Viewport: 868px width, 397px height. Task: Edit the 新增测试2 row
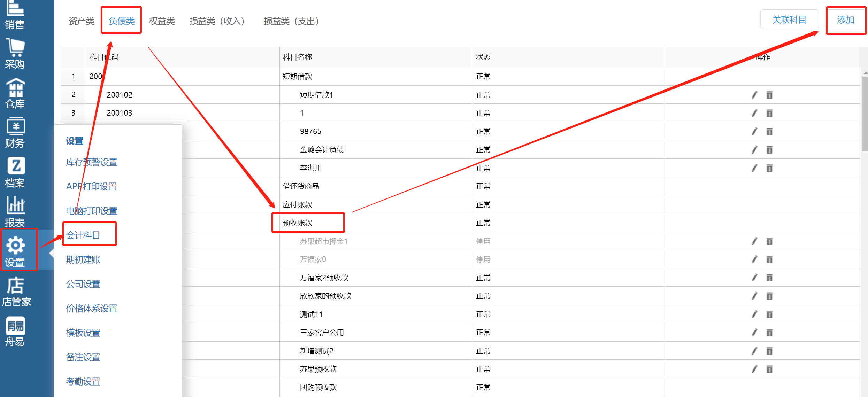[x=754, y=351]
